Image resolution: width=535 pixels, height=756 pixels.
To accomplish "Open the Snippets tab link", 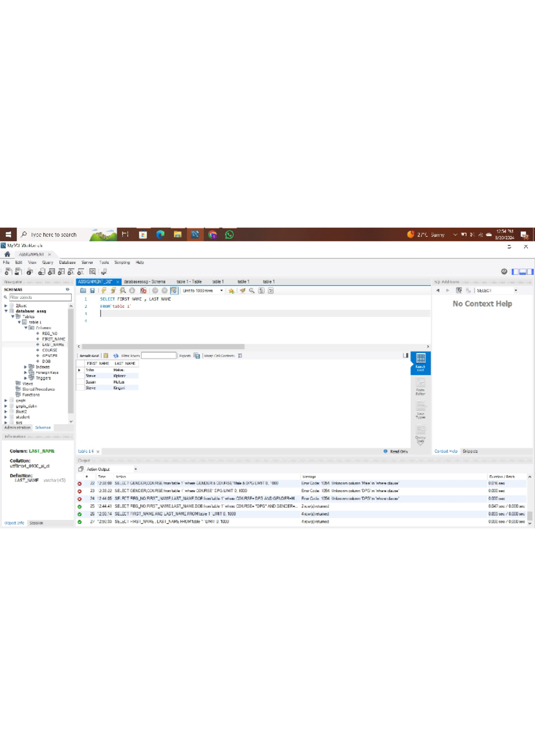I will (470, 451).
